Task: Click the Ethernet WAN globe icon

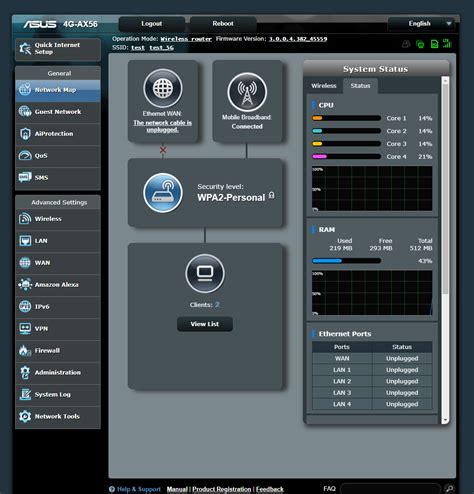Action: tap(163, 88)
